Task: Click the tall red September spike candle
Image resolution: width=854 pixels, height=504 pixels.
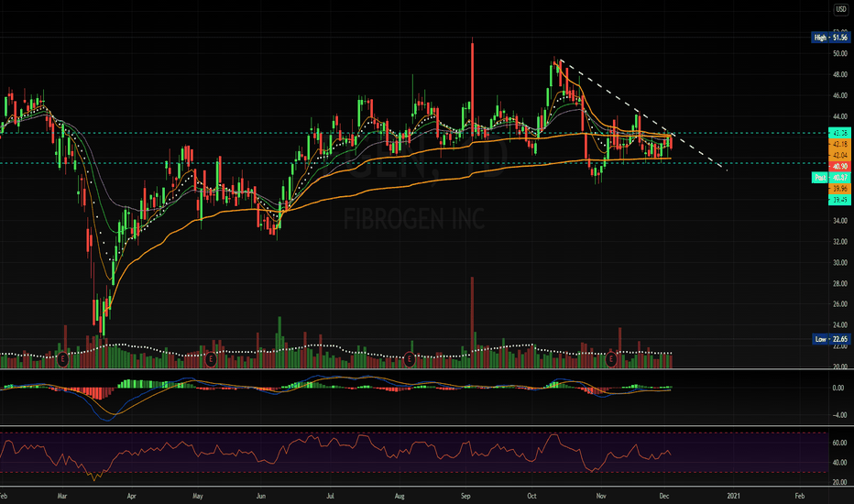Action: point(472,87)
